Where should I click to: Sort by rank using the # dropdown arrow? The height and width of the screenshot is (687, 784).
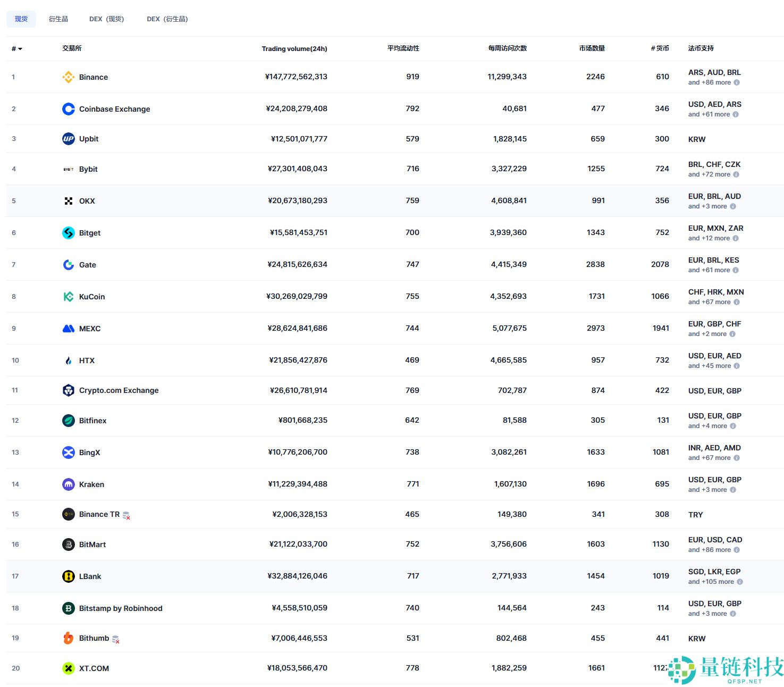tap(20, 49)
